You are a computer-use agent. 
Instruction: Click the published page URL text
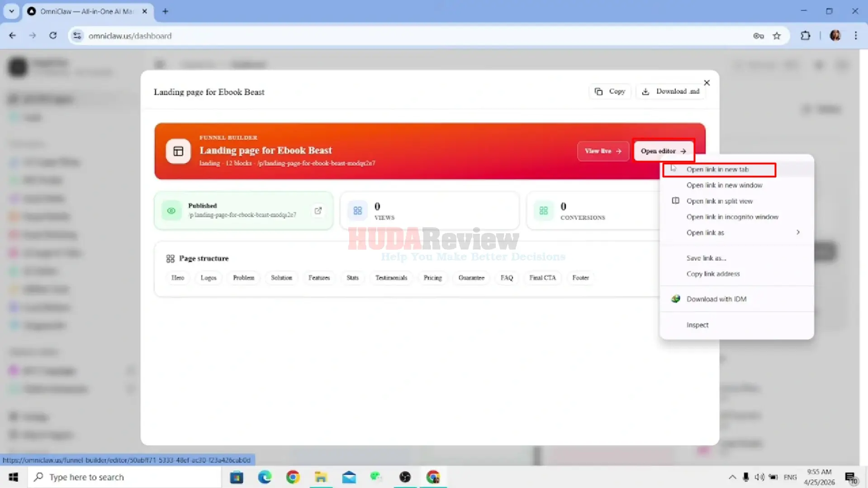[242, 215]
